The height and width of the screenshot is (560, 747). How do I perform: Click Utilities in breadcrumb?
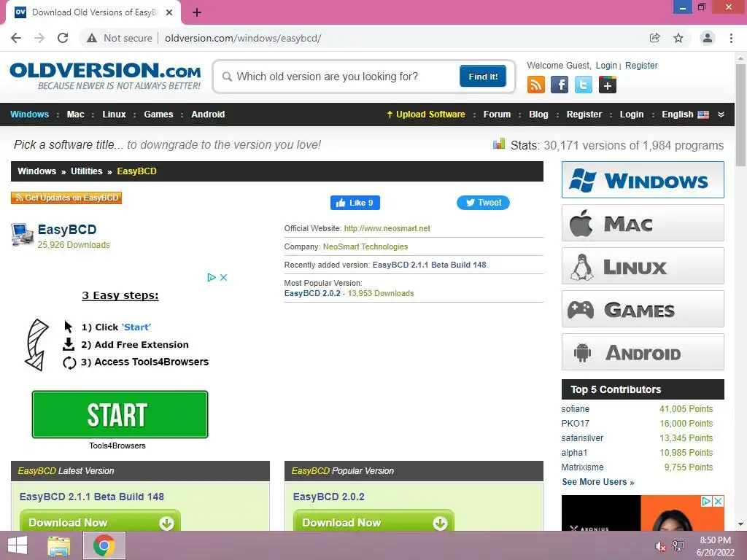tap(86, 171)
